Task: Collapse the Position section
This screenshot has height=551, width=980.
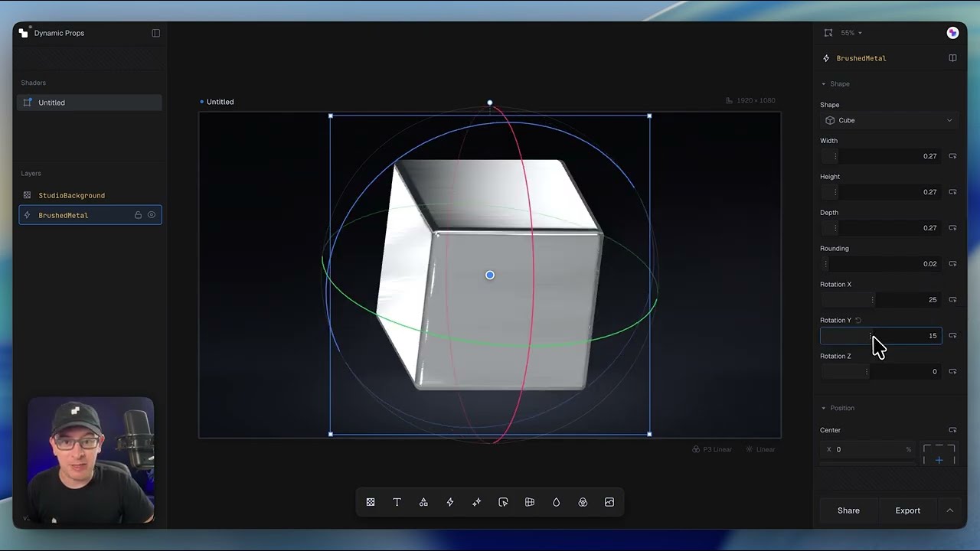Action: [x=838, y=408]
